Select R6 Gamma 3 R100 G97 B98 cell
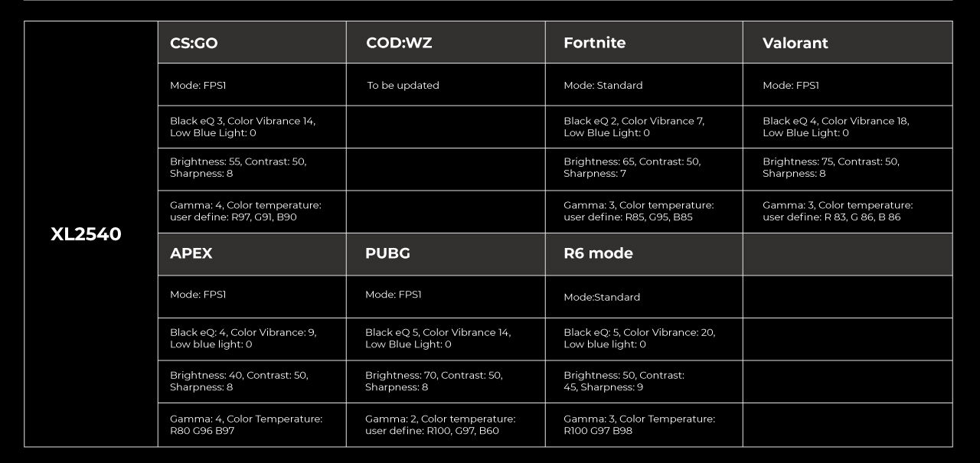Image resolution: width=980 pixels, height=463 pixels. coord(644,425)
